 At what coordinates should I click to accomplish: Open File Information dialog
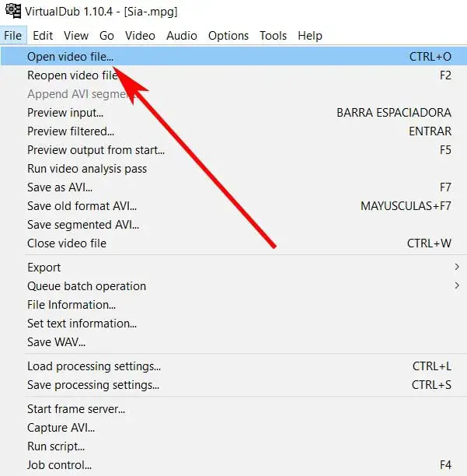(x=71, y=305)
